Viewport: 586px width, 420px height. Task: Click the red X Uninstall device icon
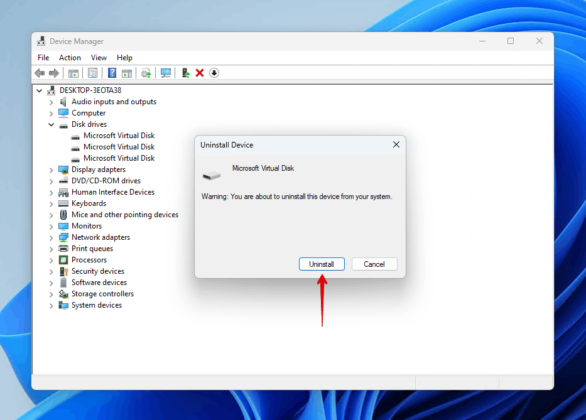pyautogui.click(x=200, y=73)
